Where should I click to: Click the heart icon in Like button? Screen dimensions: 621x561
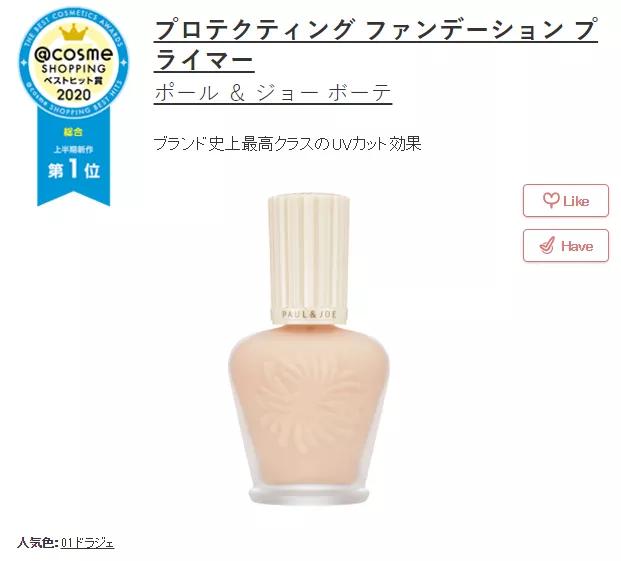[551, 200]
